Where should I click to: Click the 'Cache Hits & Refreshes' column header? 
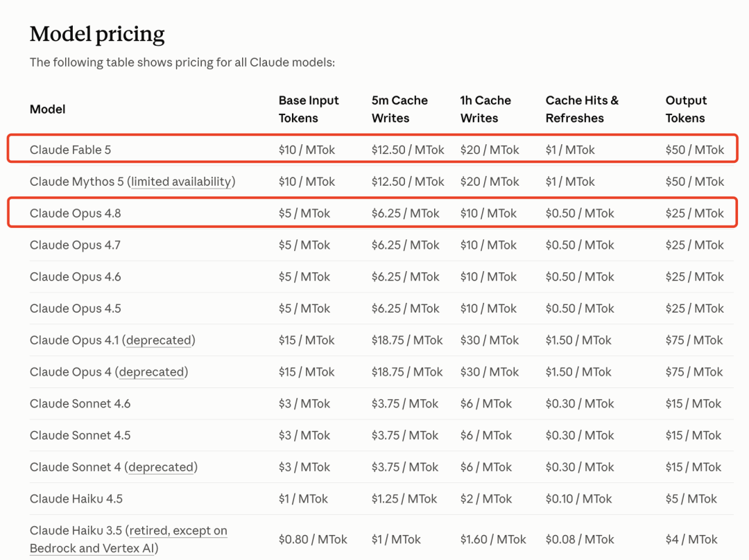coord(582,110)
